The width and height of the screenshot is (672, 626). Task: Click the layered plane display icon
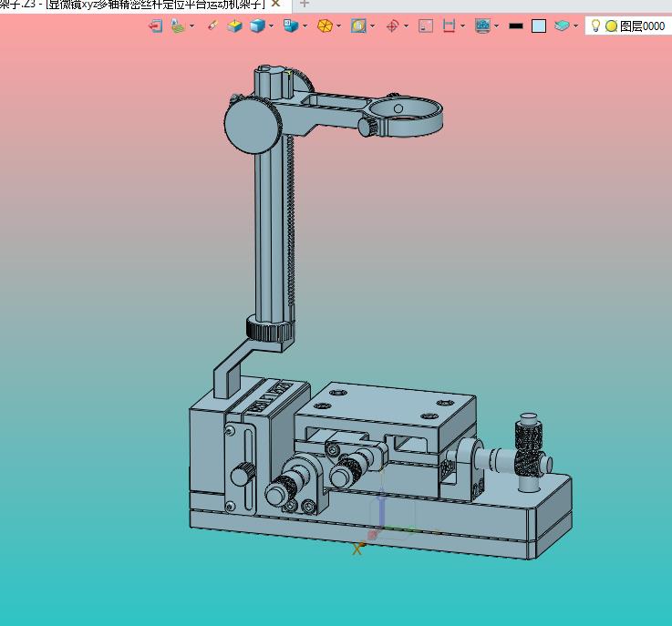(179, 26)
